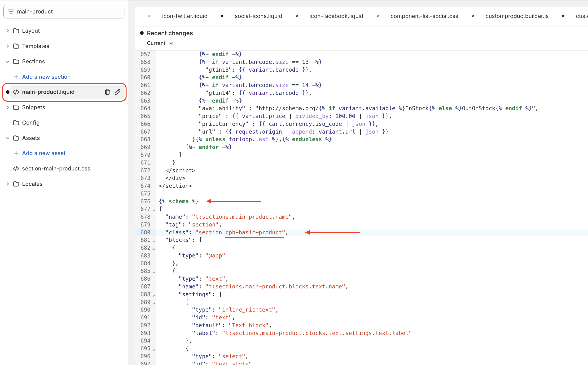Click code icon beside main-product.liquid
Viewport: 588px width, 365px height.
(x=16, y=92)
